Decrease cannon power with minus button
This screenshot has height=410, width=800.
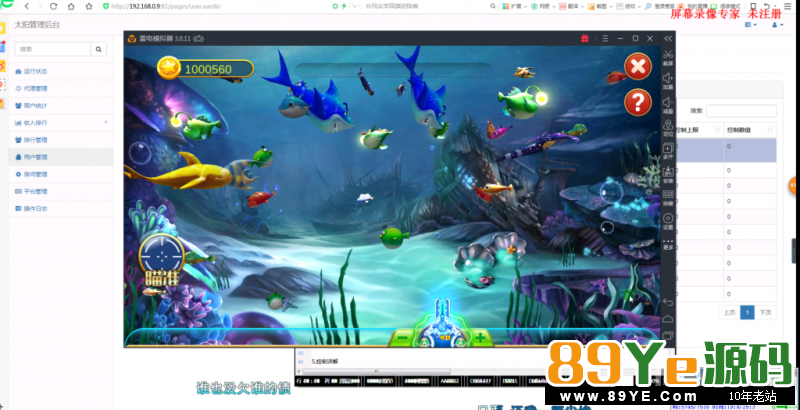coord(403,338)
